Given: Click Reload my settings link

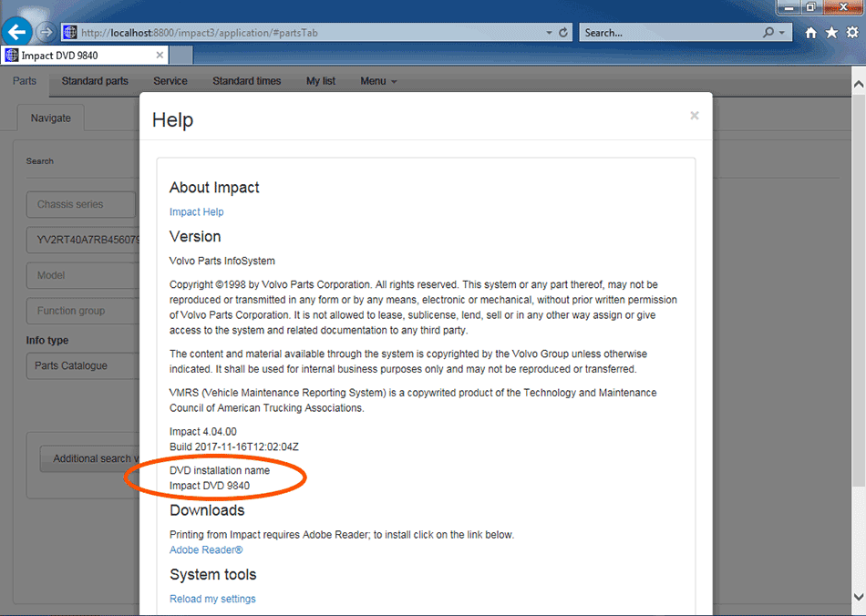Looking at the screenshot, I should 212,600.
